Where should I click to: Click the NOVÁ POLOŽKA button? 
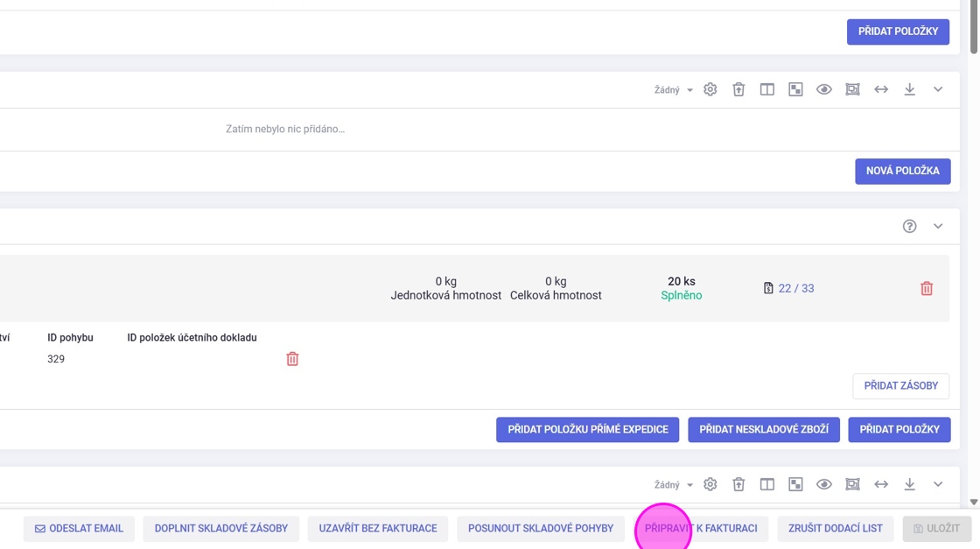click(902, 171)
